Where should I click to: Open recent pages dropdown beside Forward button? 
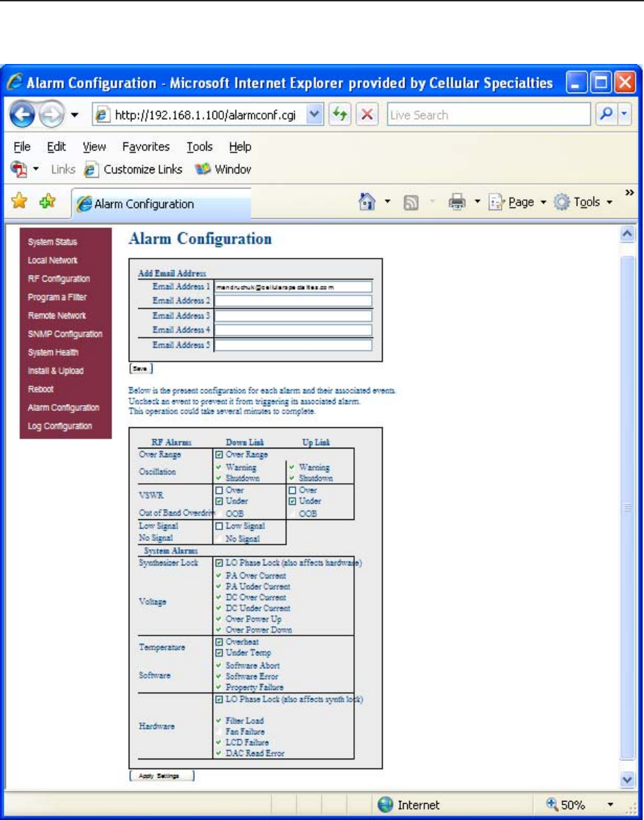(x=74, y=116)
